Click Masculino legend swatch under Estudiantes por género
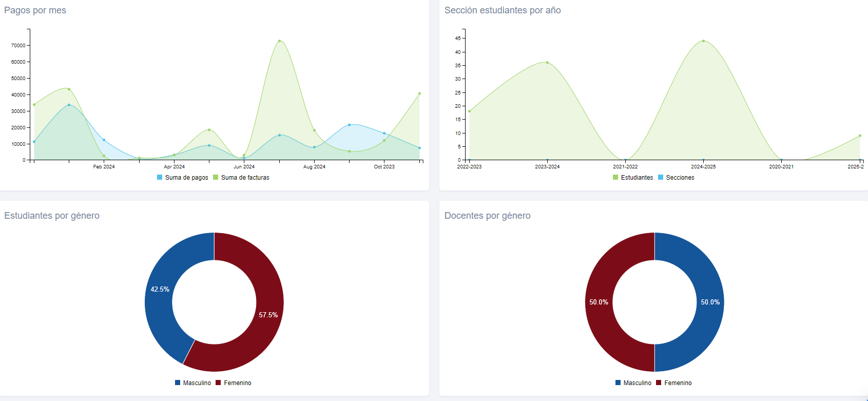The image size is (868, 401). coord(178,383)
